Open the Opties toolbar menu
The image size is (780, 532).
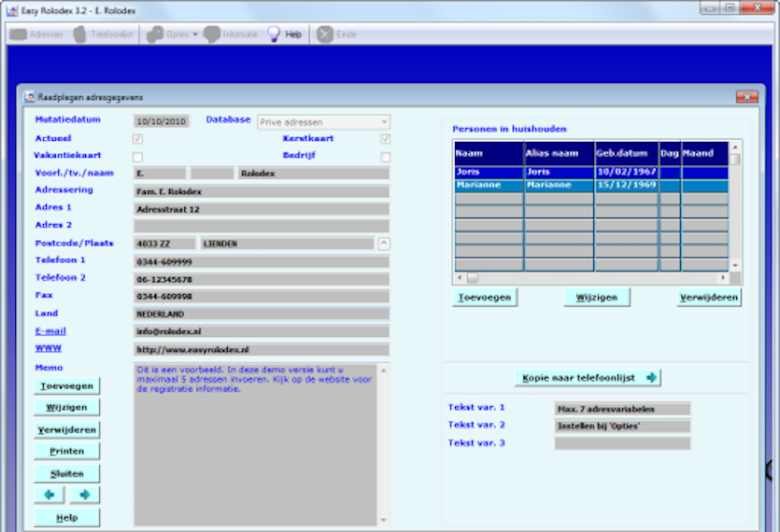[x=173, y=35]
